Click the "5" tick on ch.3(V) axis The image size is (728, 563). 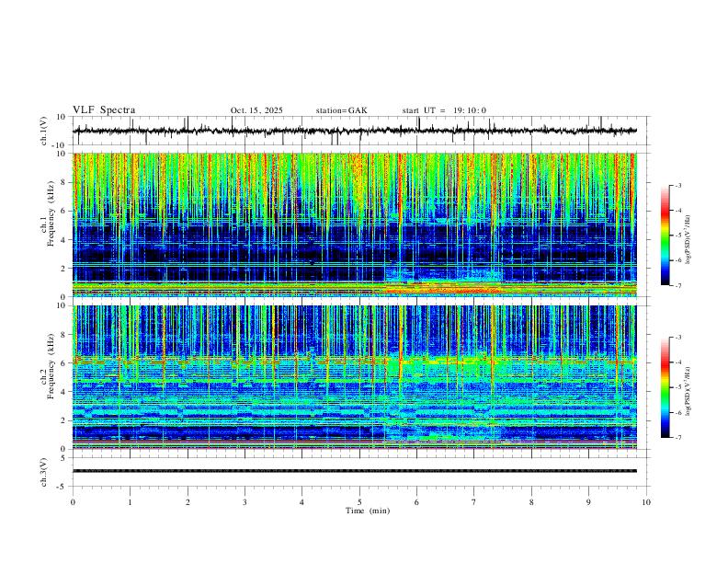click(64, 457)
